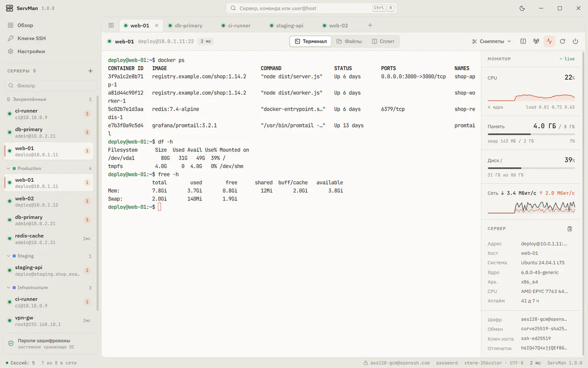Open the tab grid overview icon

coord(111,25)
